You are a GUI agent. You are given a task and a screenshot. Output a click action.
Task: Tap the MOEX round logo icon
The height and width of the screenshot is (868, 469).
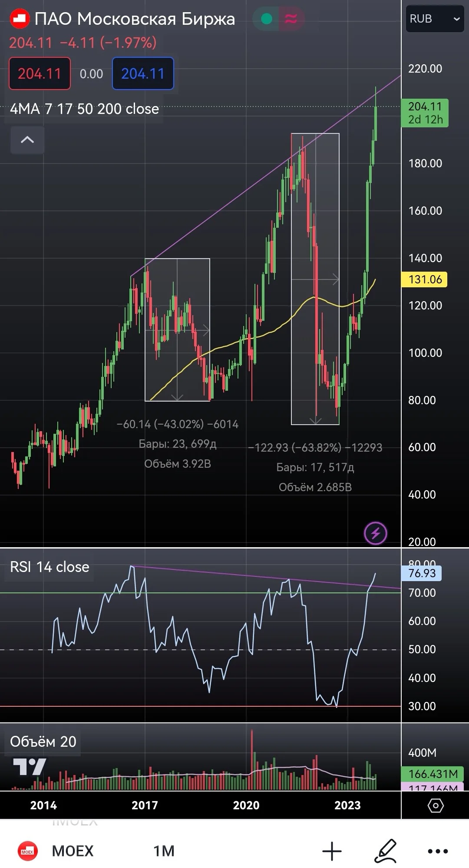coord(27,851)
